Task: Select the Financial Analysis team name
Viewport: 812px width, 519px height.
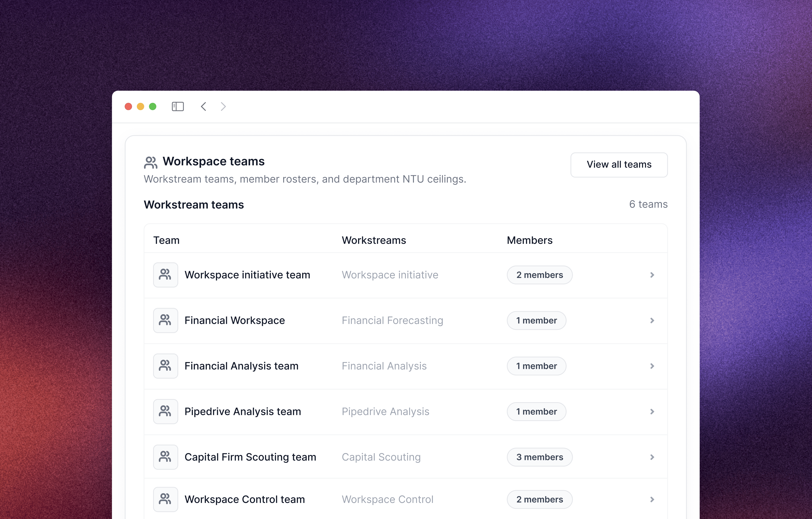Action: 241,366
